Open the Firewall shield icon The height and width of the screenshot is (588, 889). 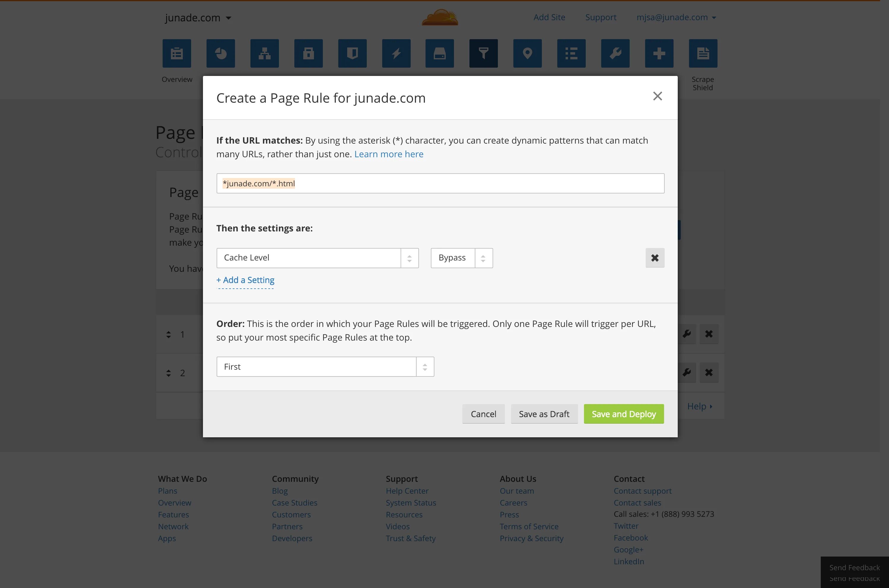(352, 54)
